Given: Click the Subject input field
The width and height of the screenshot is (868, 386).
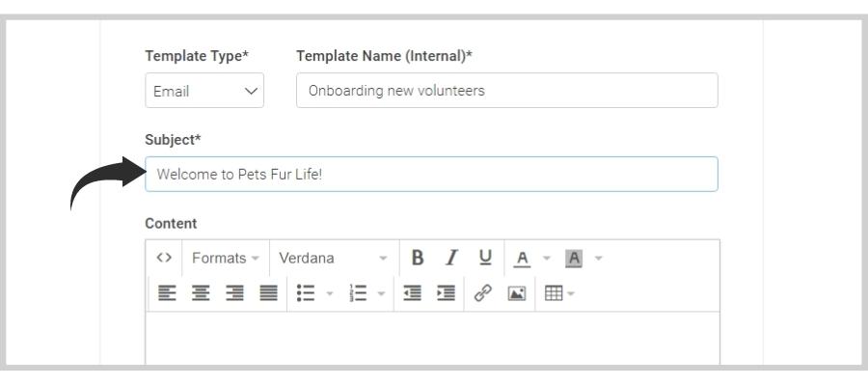Looking at the screenshot, I should tap(432, 175).
